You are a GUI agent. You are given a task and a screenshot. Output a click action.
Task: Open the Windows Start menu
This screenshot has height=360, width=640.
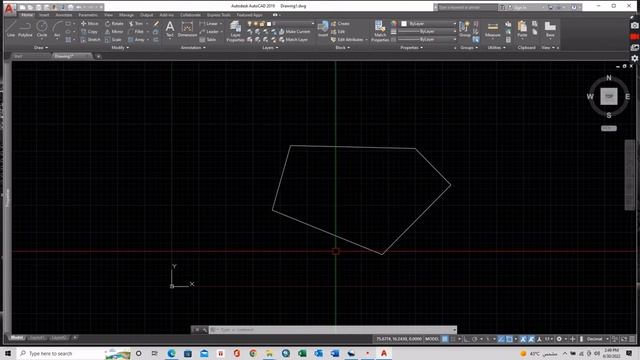8,353
